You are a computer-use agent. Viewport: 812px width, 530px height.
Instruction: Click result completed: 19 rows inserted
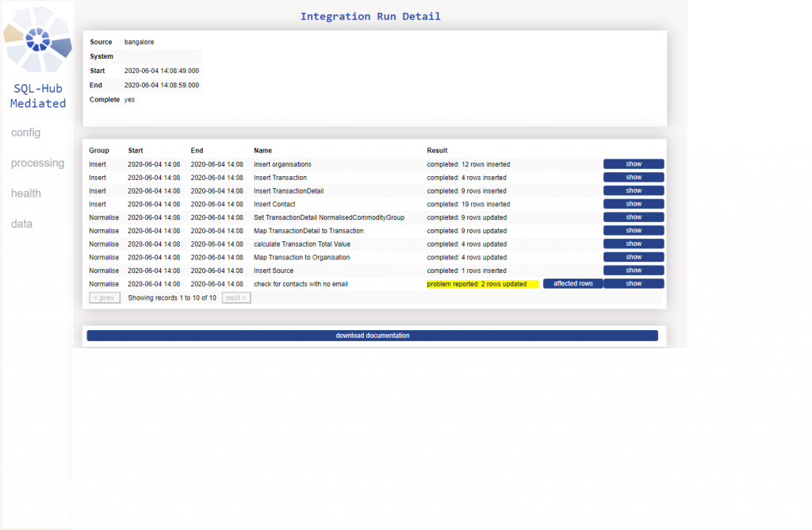click(x=468, y=204)
